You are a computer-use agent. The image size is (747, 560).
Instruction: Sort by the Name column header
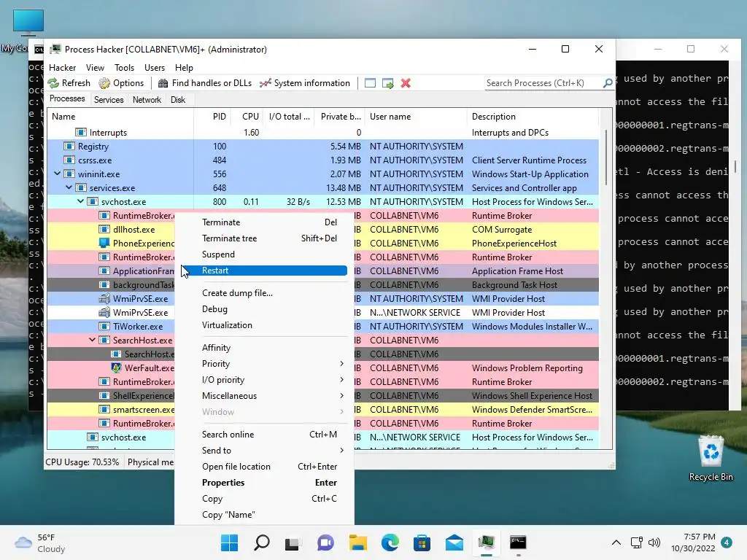click(x=120, y=117)
